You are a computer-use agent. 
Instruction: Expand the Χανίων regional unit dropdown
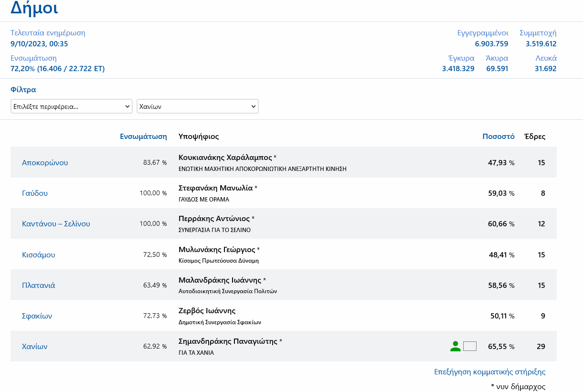pos(197,106)
